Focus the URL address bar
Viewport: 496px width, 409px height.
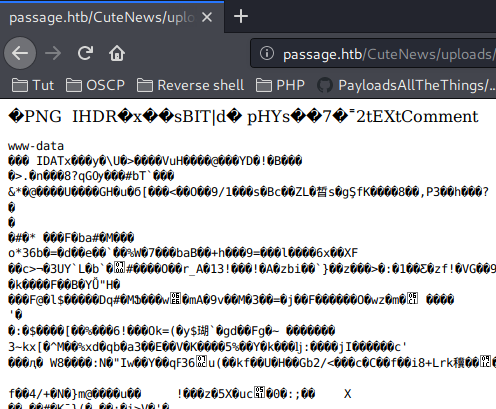373,53
